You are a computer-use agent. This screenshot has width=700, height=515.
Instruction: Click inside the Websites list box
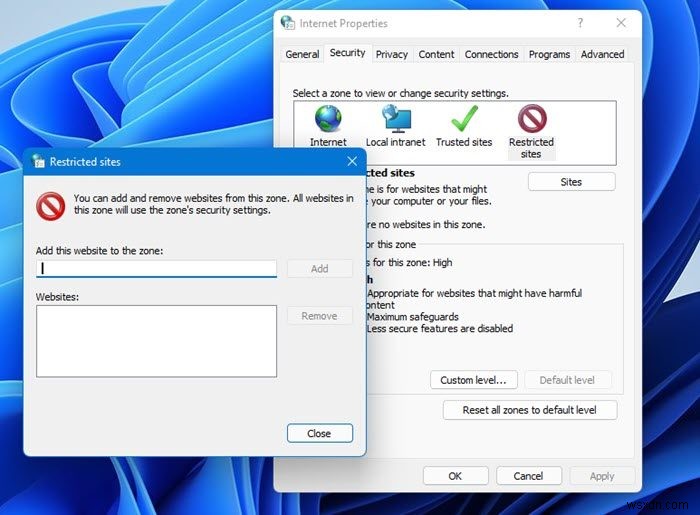[x=156, y=341]
